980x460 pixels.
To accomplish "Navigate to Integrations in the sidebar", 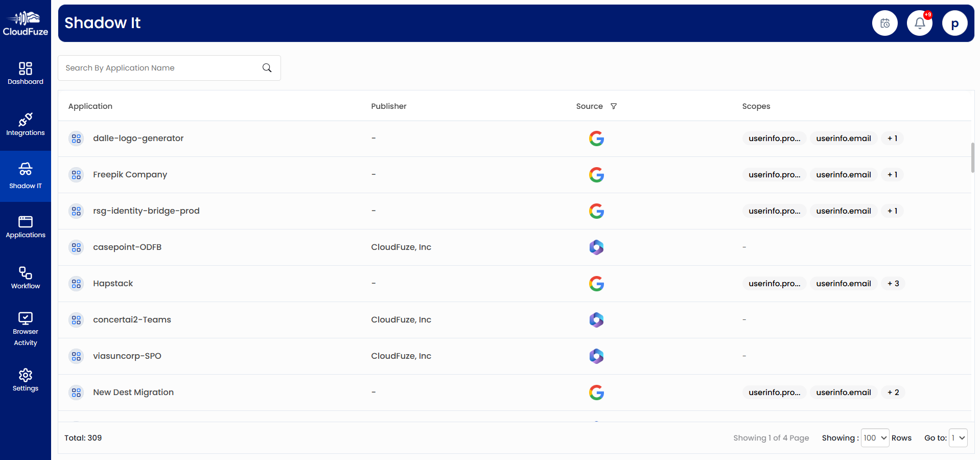I will pyautogui.click(x=25, y=124).
